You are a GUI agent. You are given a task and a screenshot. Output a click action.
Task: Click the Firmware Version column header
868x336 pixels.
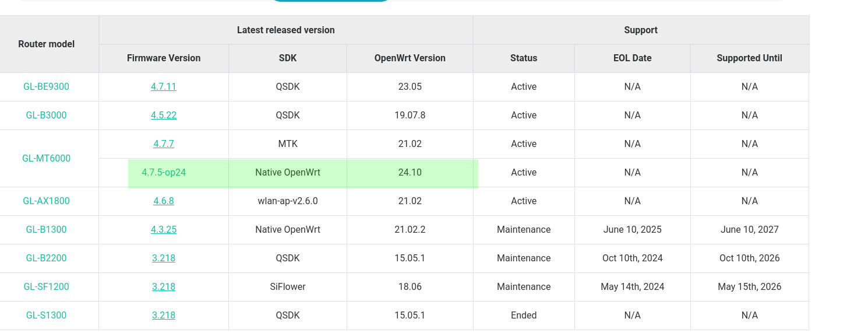pyautogui.click(x=164, y=58)
